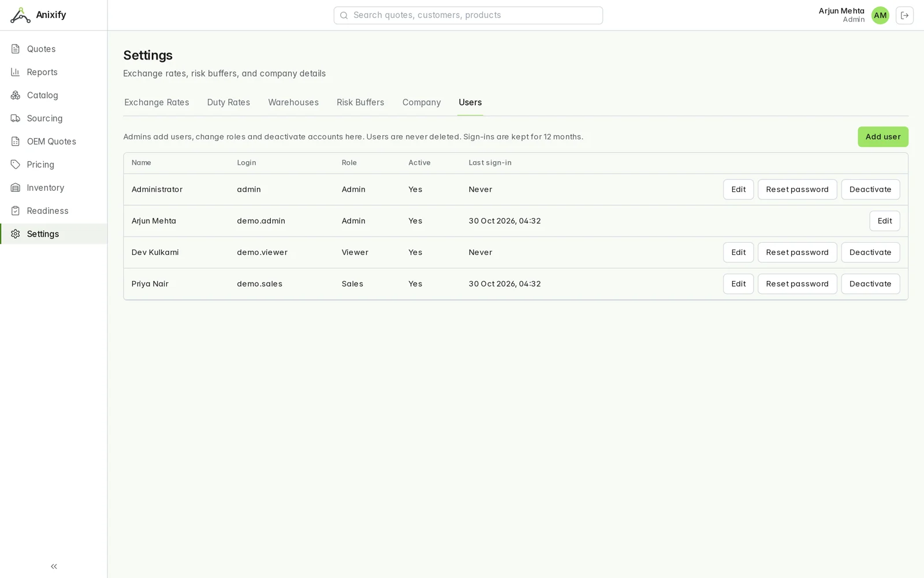Click the search magnifier icon

[344, 16]
